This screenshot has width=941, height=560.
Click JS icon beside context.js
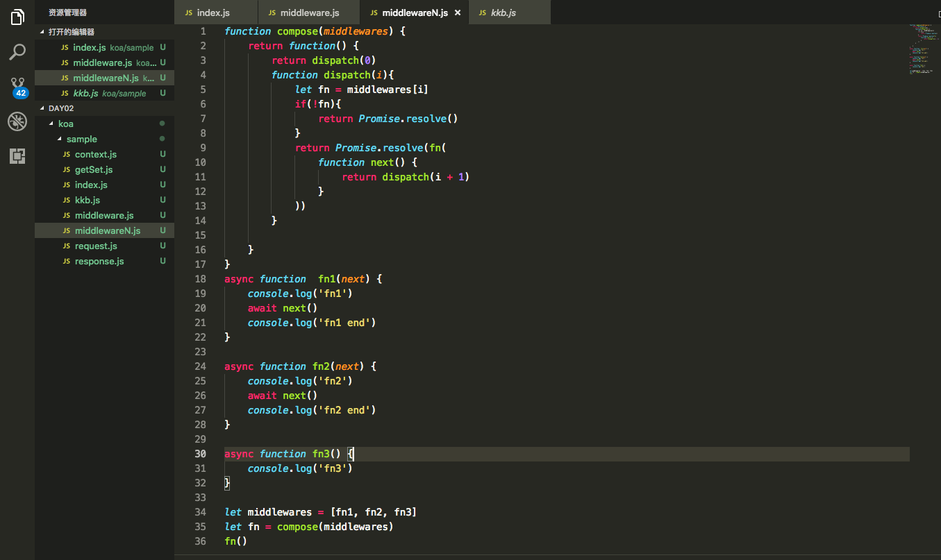coord(67,155)
